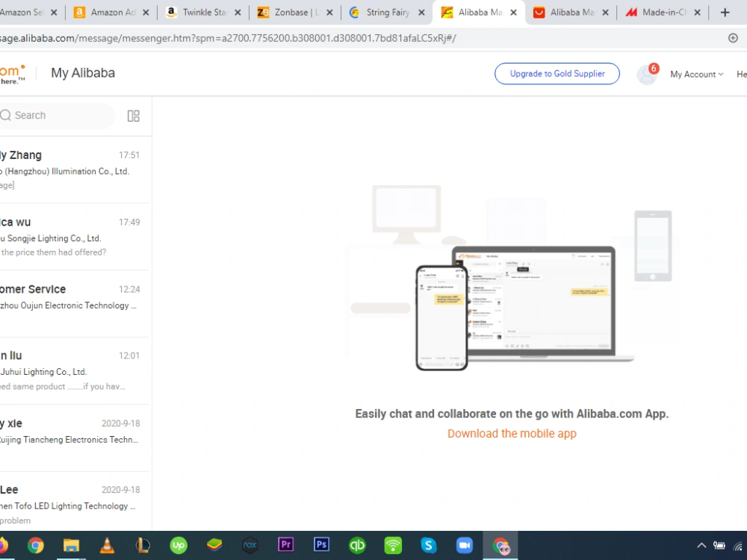Open File Explorer from the taskbar
This screenshot has height=560, width=747.
coord(71,545)
